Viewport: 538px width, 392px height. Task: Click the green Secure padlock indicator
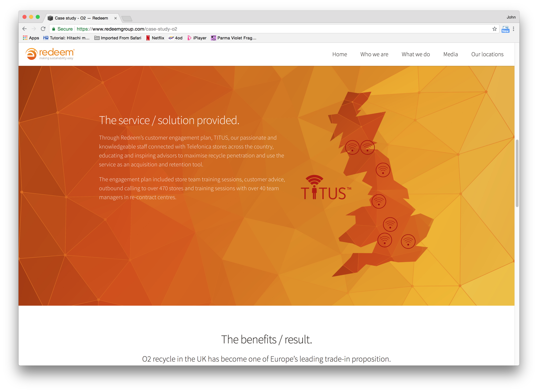pyautogui.click(x=62, y=29)
